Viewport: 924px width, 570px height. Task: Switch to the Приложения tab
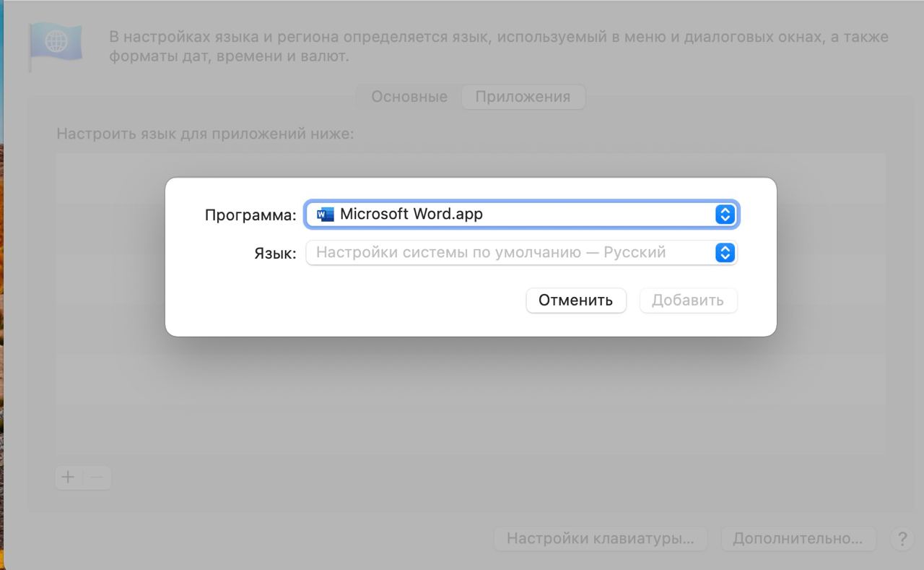pos(523,97)
